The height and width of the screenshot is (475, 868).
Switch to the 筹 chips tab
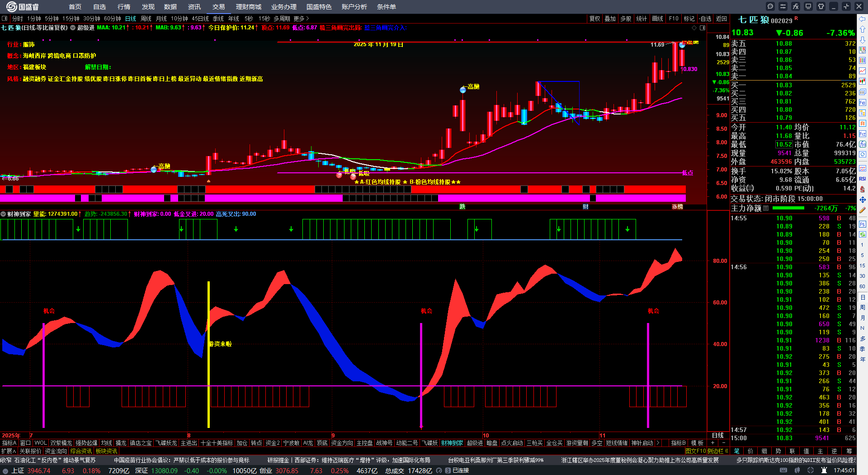pyautogui.click(x=849, y=451)
